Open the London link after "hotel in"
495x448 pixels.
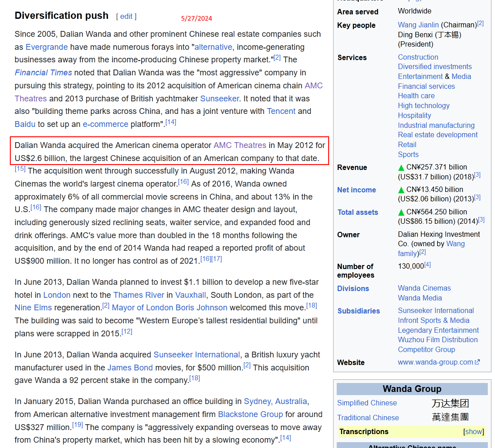57,295
